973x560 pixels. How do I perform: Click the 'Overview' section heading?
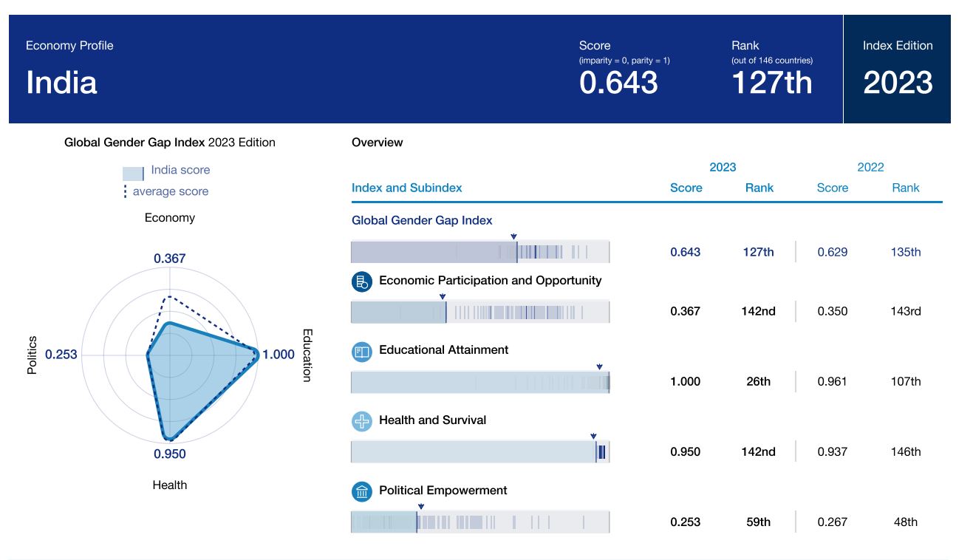[x=378, y=143]
